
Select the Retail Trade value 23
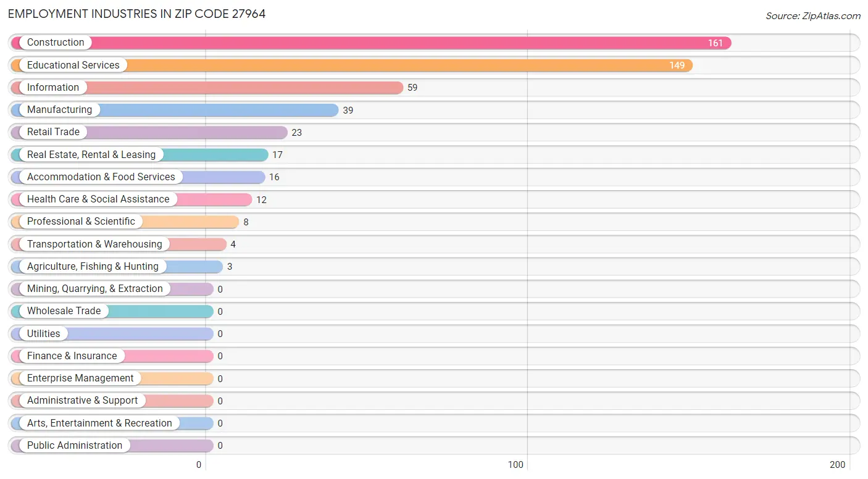tap(297, 133)
